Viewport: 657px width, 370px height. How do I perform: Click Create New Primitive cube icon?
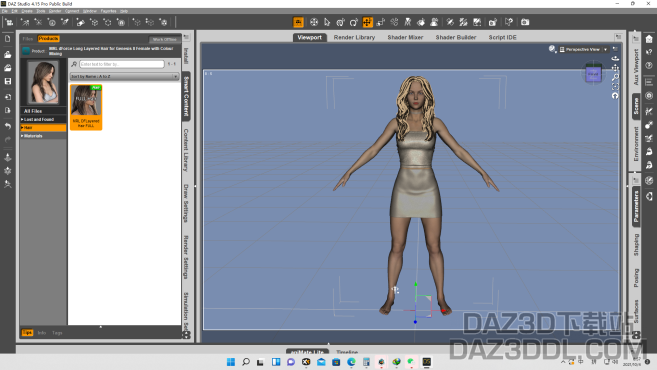(x=94, y=22)
